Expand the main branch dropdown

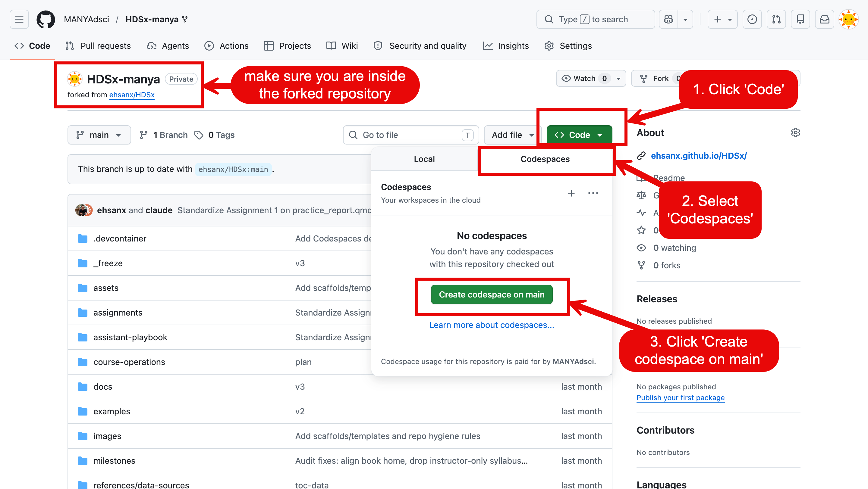tap(99, 135)
